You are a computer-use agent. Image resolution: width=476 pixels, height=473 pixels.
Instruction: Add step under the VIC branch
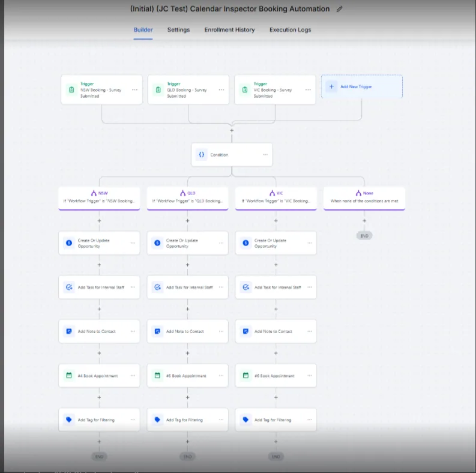click(x=276, y=221)
